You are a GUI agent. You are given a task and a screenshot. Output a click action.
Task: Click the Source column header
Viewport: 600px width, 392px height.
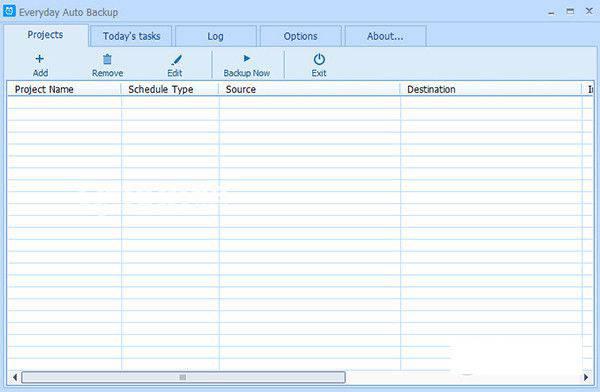310,89
